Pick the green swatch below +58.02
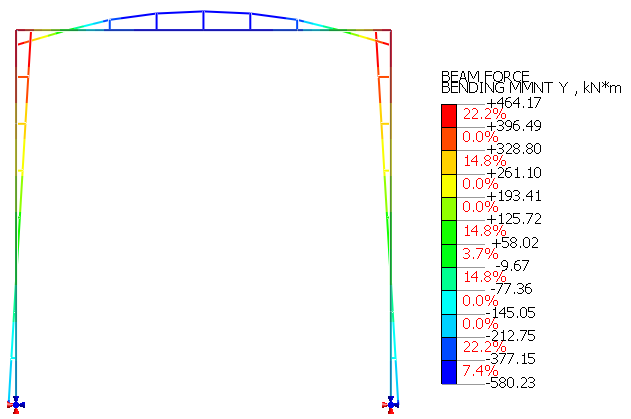The width and height of the screenshot is (631, 419). [449, 256]
